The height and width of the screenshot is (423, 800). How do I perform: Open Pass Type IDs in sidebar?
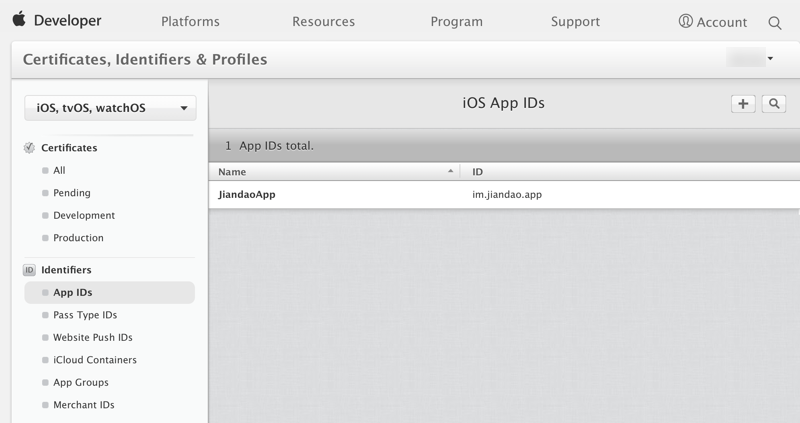(x=85, y=315)
